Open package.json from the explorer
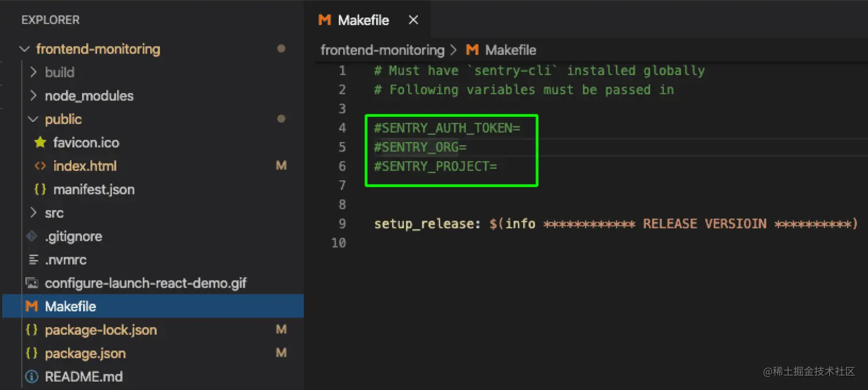This screenshot has height=390, width=868. pos(85,353)
